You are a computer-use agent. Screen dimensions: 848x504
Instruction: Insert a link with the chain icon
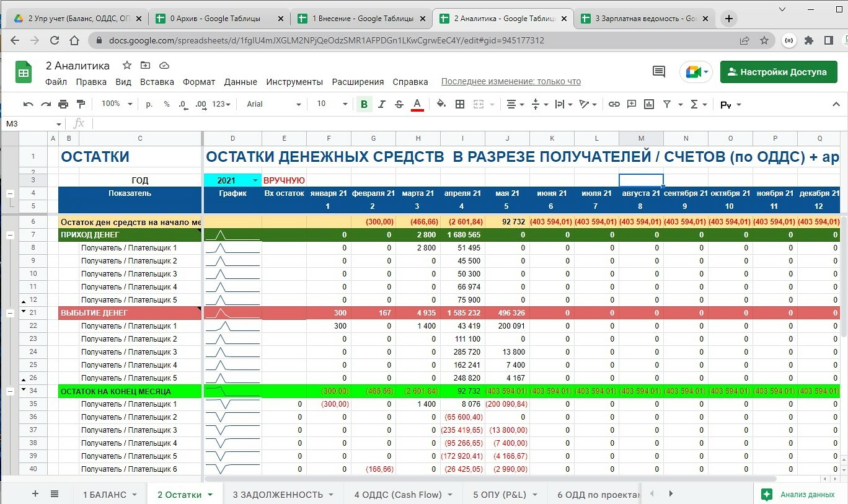point(614,104)
